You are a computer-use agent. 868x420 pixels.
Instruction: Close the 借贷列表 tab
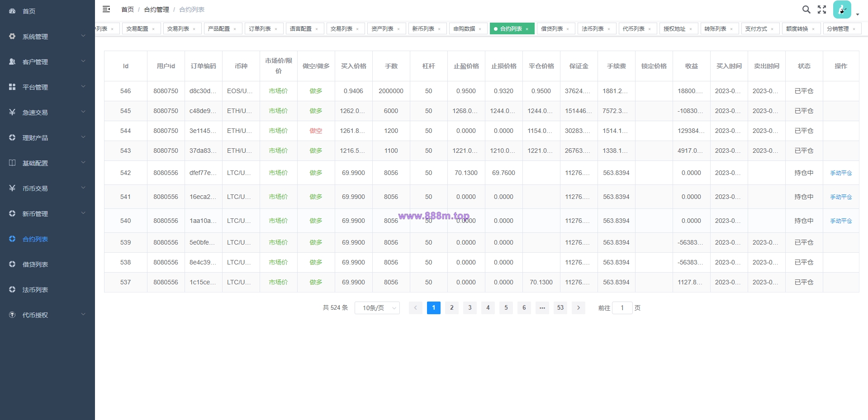[568, 29]
